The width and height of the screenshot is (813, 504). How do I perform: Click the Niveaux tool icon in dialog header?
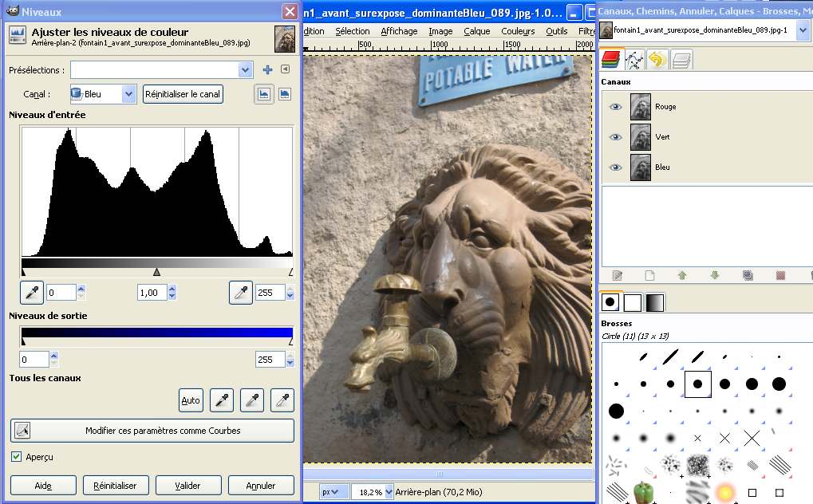(x=18, y=36)
